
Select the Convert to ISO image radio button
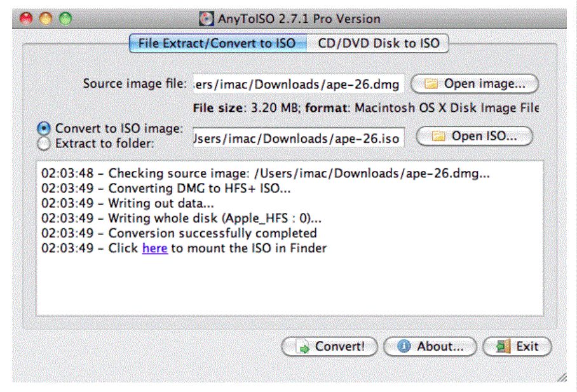[x=44, y=128]
